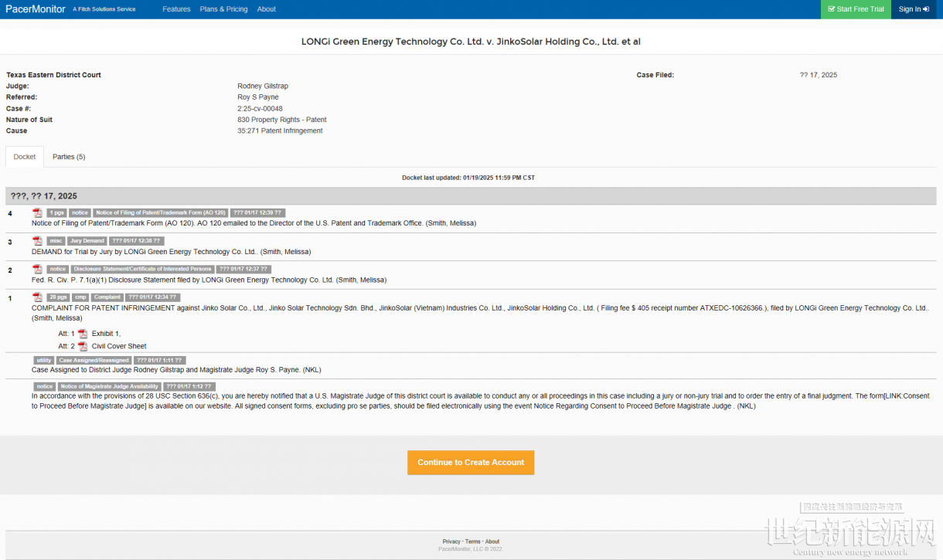Open Plans & Pricing page
This screenshot has width=943, height=560.
pos(223,9)
